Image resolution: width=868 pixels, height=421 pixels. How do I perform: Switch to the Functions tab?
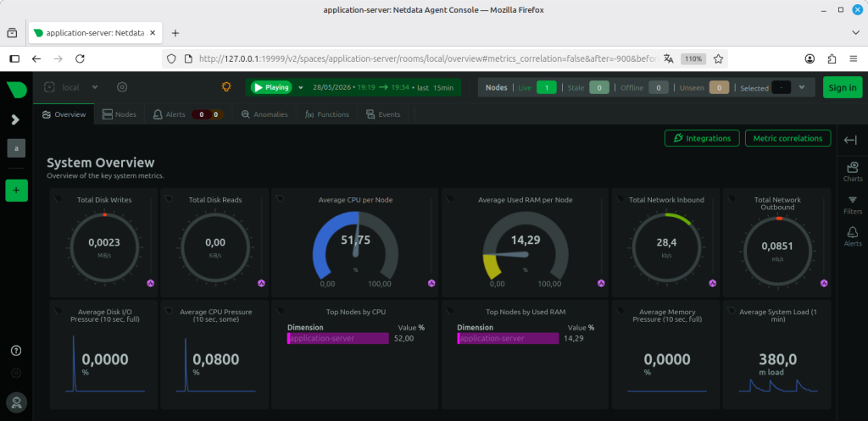click(x=326, y=114)
